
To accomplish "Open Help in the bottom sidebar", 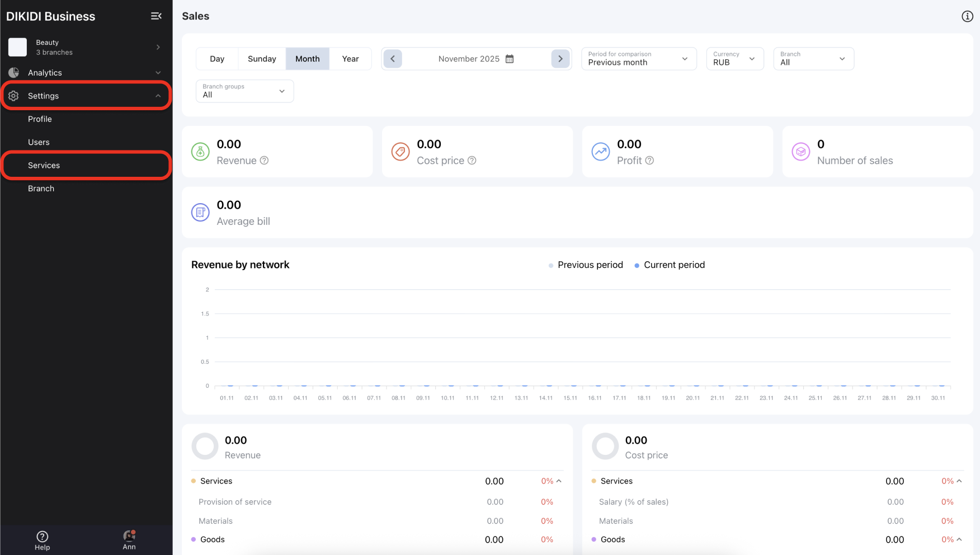I will [42, 540].
